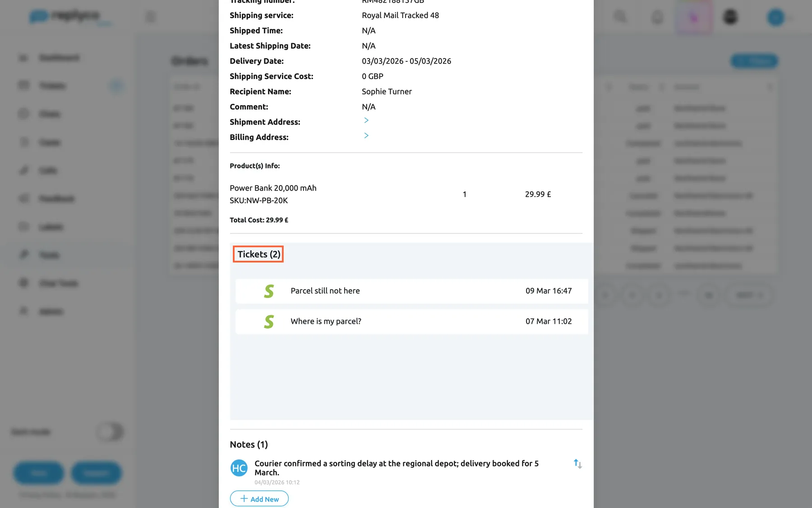Toggle the Dark mode switch in background sidebar
Image resolution: width=812 pixels, height=508 pixels.
point(110,432)
